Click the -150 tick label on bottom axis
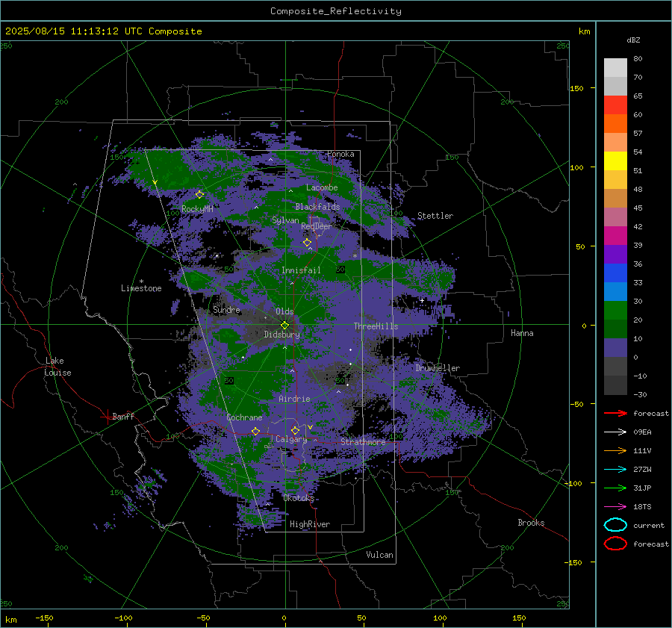Viewport: 672px width, 628px height. [44, 618]
